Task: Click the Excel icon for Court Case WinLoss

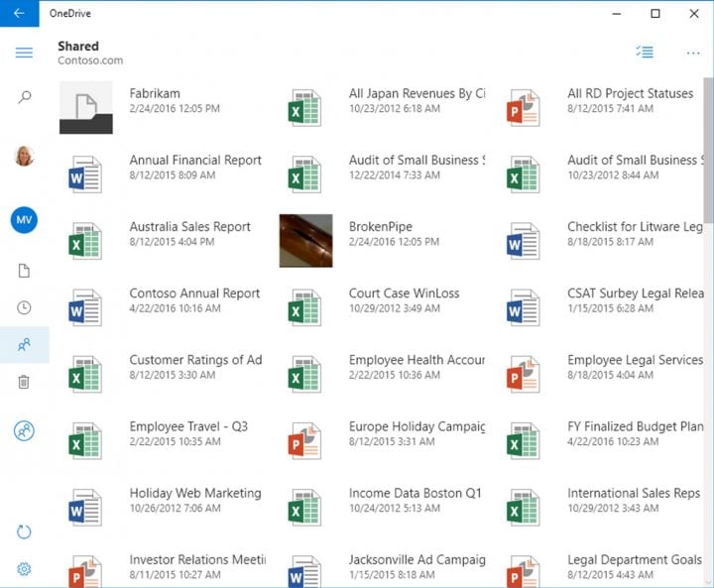Action: click(x=304, y=307)
